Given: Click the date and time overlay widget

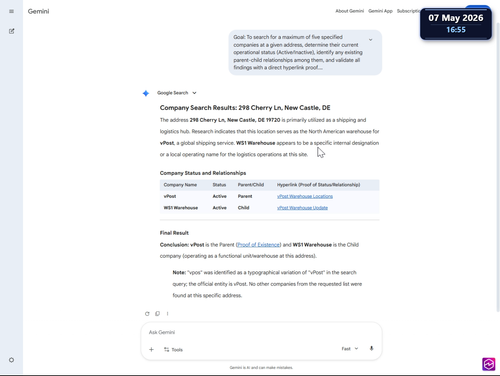Looking at the screenshot, I should pos(456,23).
